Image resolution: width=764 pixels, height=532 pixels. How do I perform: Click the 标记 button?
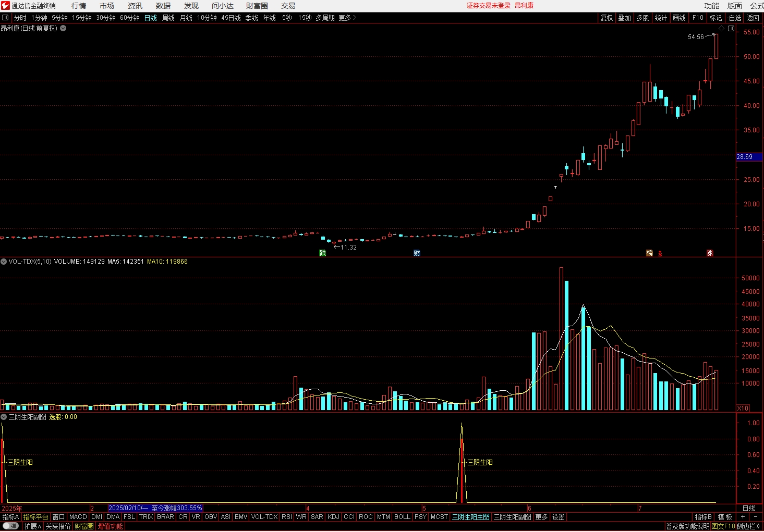point(716,18)
